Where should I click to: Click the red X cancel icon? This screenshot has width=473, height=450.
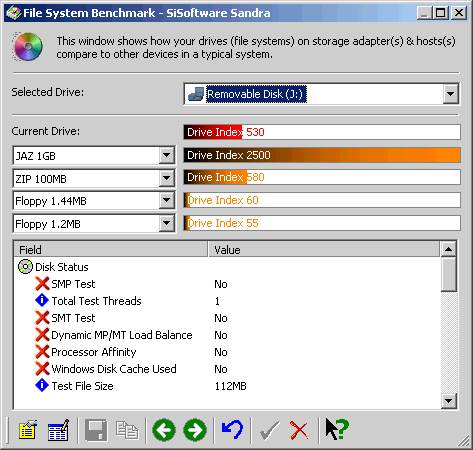[299, 430]
